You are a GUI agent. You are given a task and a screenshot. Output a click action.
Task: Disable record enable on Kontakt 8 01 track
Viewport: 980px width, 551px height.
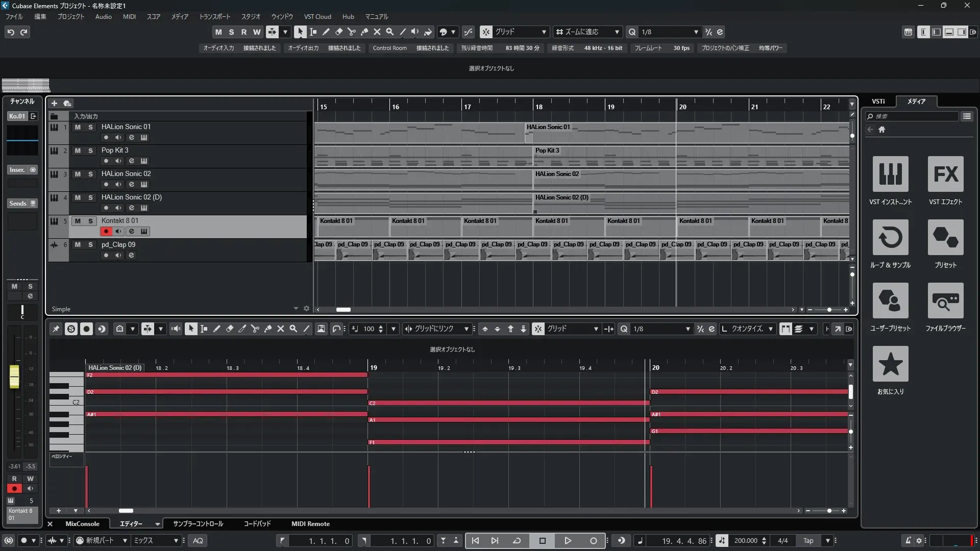(106, 232)
